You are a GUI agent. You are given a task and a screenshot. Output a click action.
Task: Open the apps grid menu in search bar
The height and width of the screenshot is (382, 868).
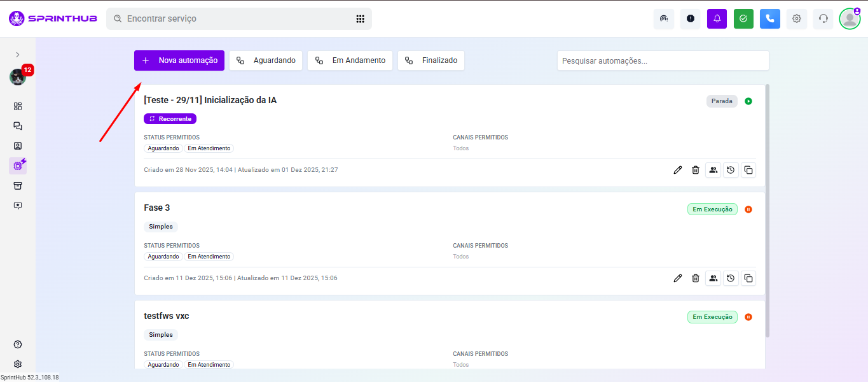coord(360,19)
